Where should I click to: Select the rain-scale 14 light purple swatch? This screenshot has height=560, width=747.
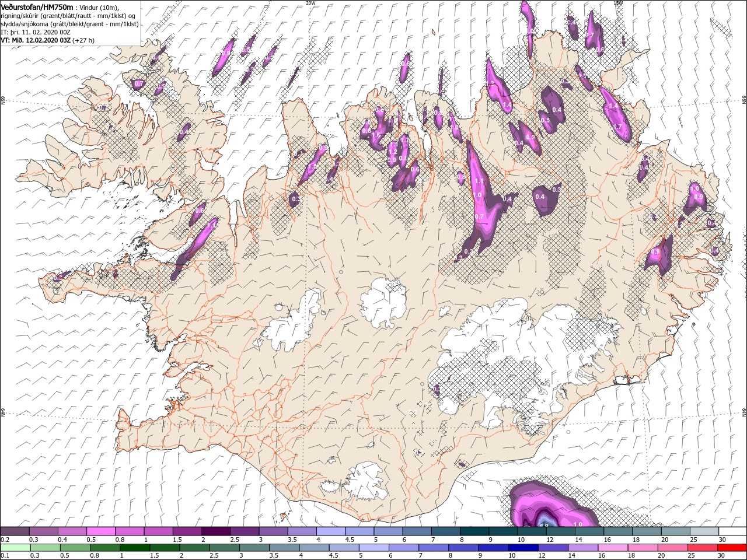(582, 547)
